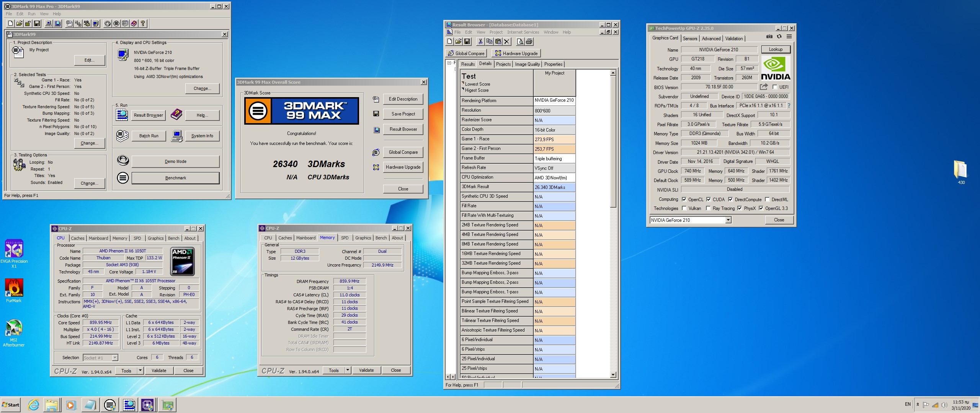Screen dimensions: 980x413
Task: Click the Batch Run stacked icon in 3DMark99 toolbar
Action: [125, 24]
